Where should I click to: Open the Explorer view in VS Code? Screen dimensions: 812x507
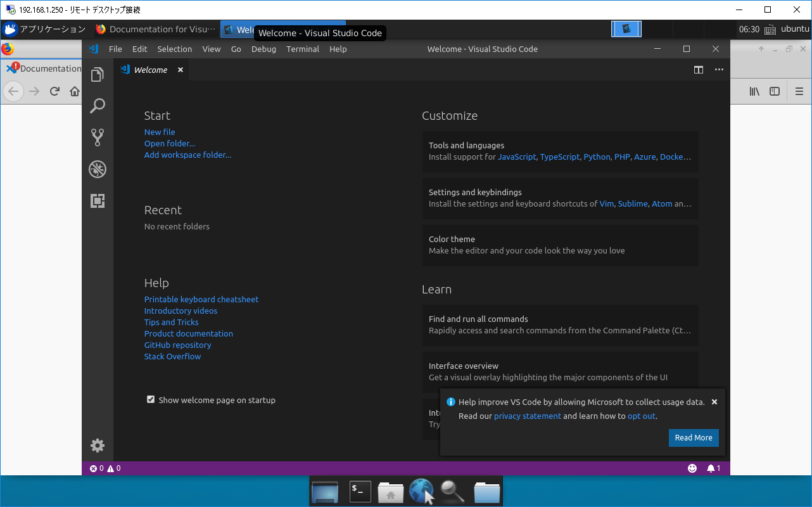(98, 74)
